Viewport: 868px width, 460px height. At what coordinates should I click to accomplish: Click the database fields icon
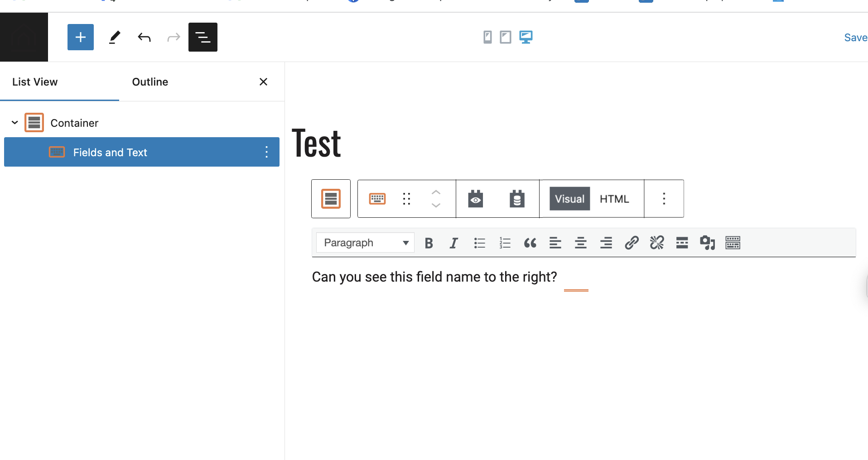(517, 199)
